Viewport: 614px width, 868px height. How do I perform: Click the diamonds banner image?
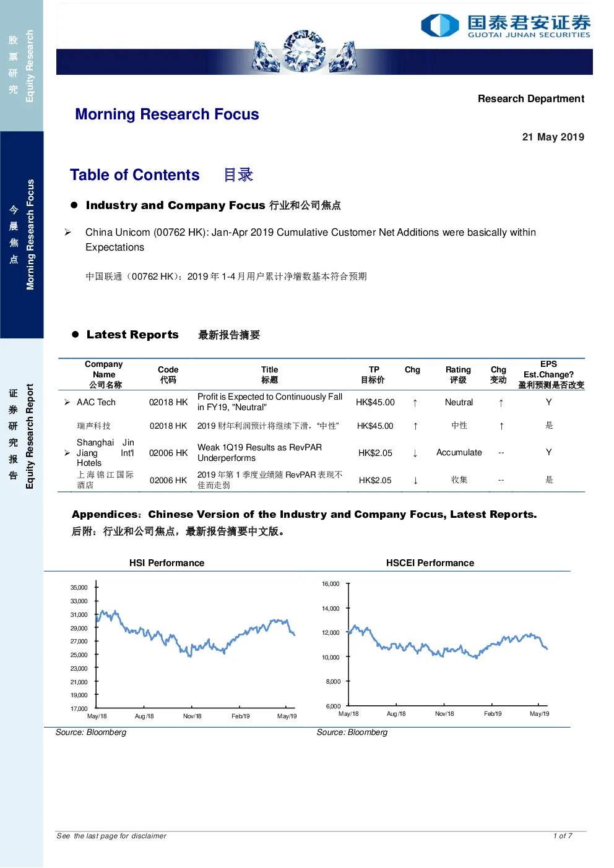point(304,52)
